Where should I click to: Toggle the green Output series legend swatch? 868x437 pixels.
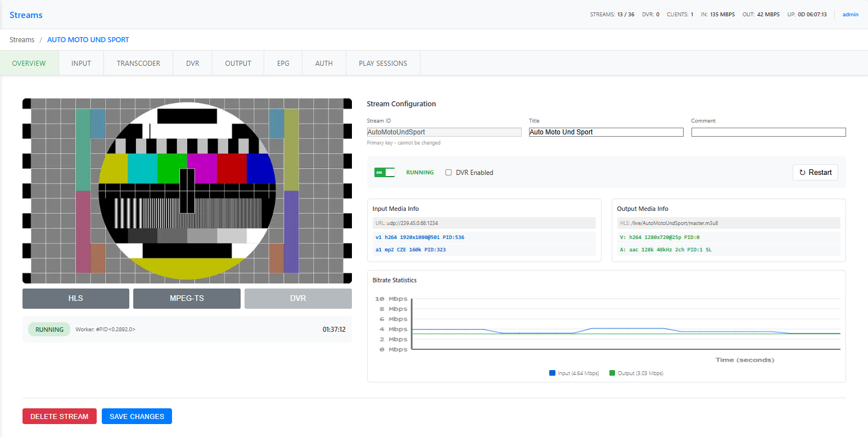pyautogui.click(x=612, y=373)
